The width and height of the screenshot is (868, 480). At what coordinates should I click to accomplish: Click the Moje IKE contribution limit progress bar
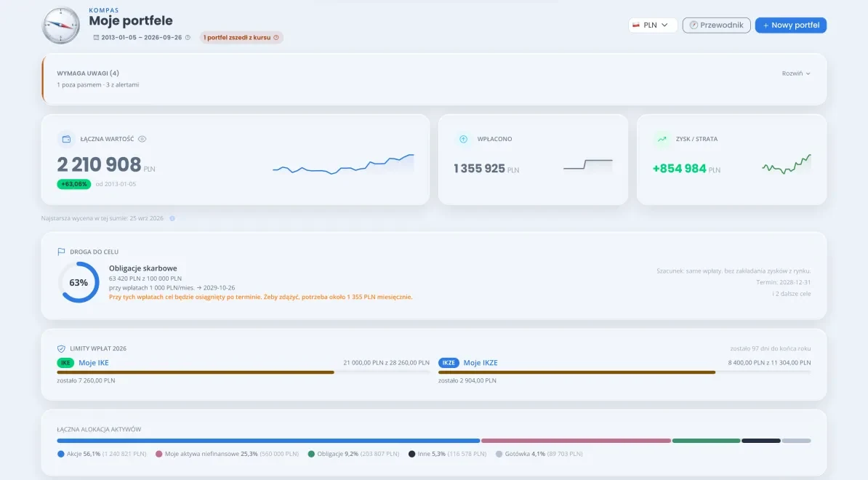coord(243,372)
